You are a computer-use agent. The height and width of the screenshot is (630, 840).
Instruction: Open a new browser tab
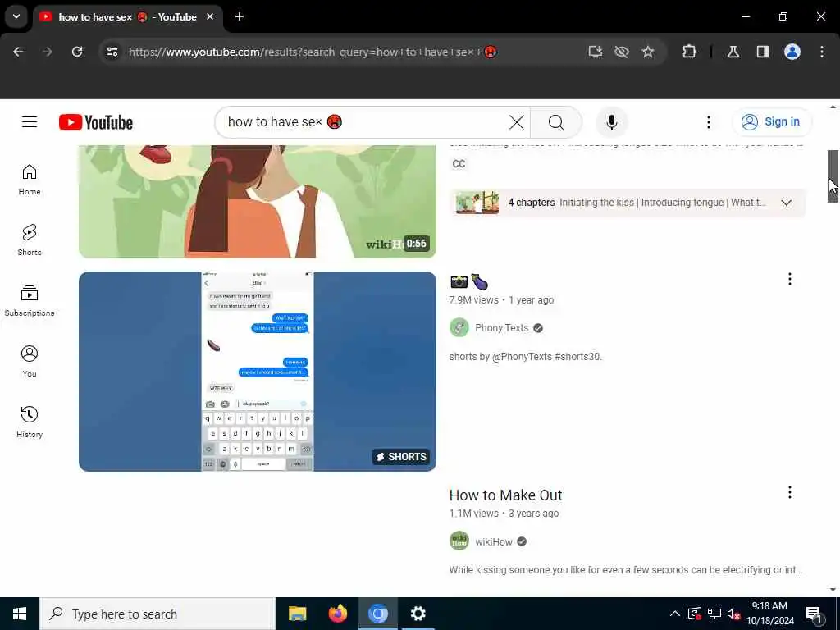coord(240,16)
